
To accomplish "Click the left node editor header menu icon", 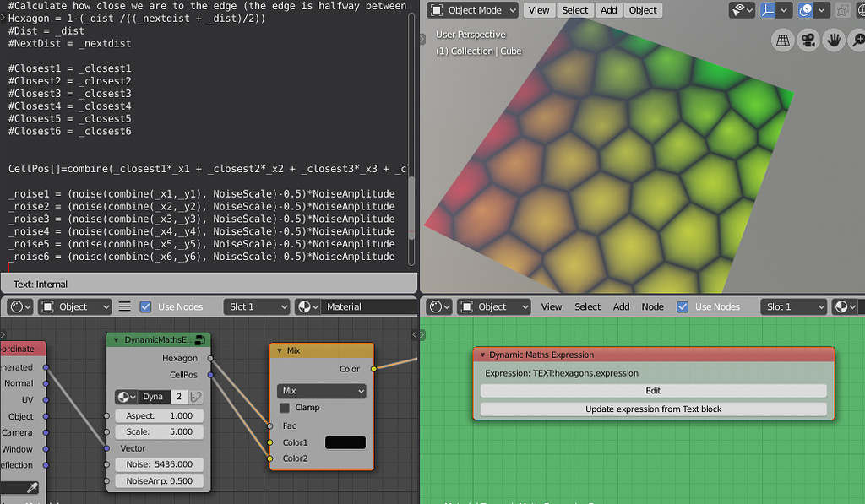I will (125, 306).
